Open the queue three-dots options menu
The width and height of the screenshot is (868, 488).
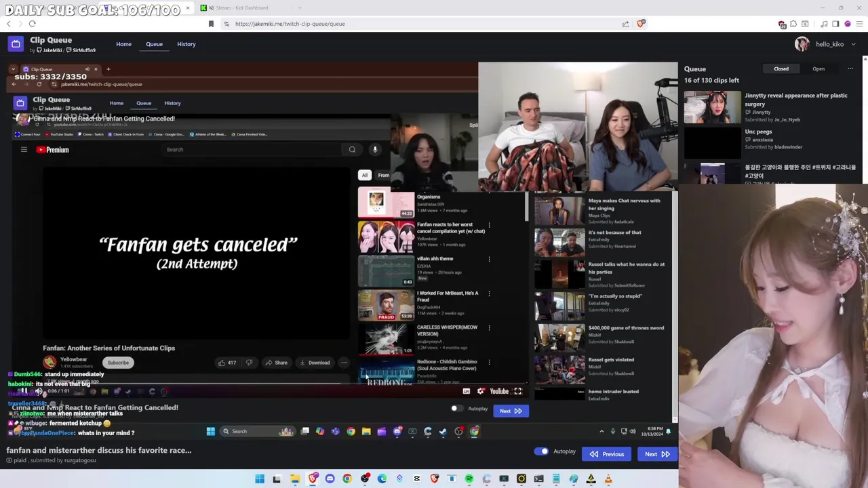(x=850, y=68)
